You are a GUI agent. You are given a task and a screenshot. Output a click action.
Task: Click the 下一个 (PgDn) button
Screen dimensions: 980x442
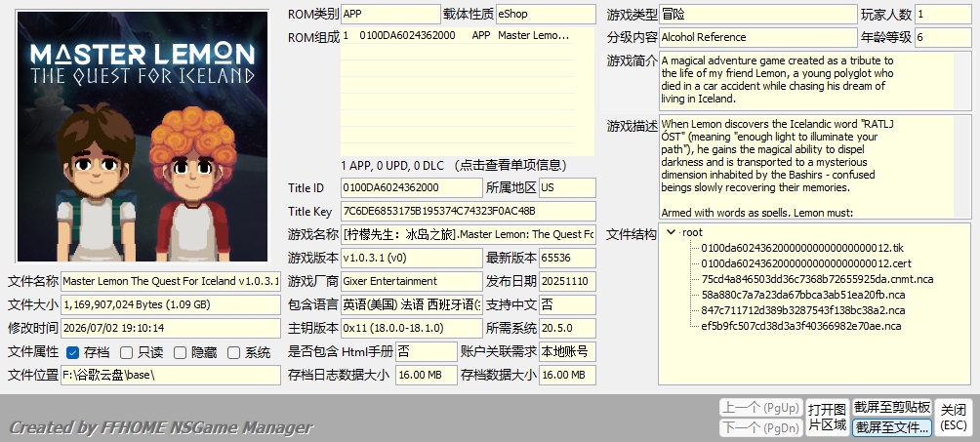(760, 427)
